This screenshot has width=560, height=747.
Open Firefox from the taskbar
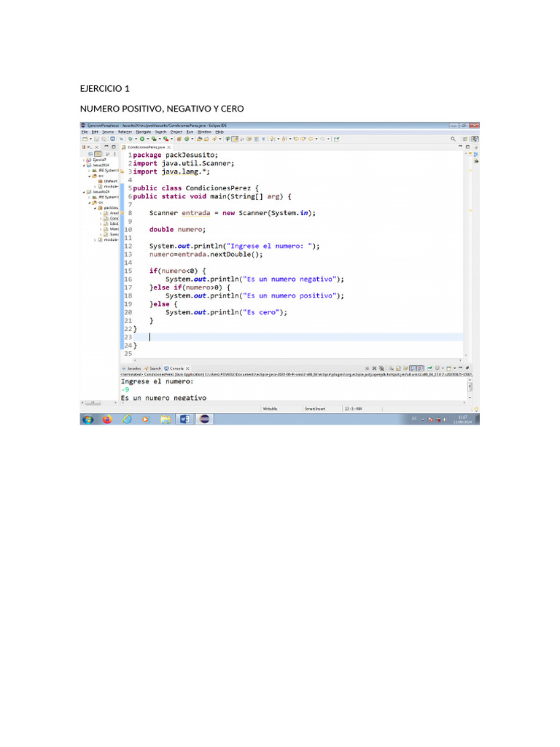(x=107, y=419)
